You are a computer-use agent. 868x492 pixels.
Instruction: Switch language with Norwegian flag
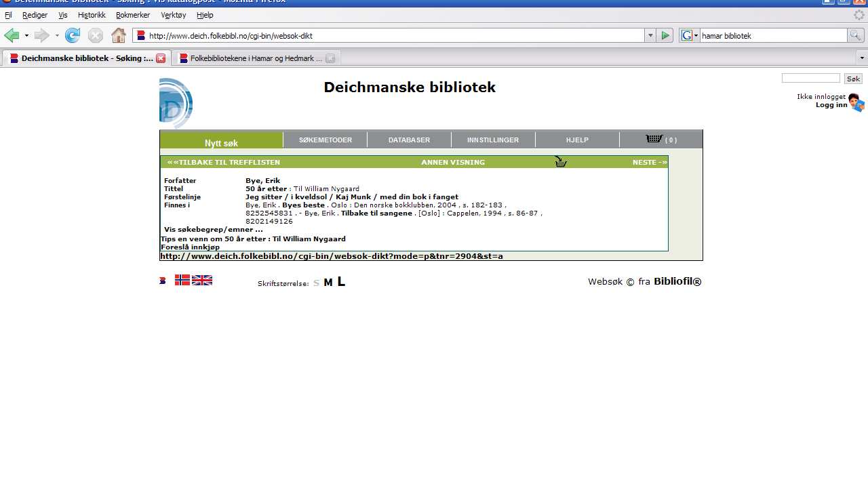point(182,280)
